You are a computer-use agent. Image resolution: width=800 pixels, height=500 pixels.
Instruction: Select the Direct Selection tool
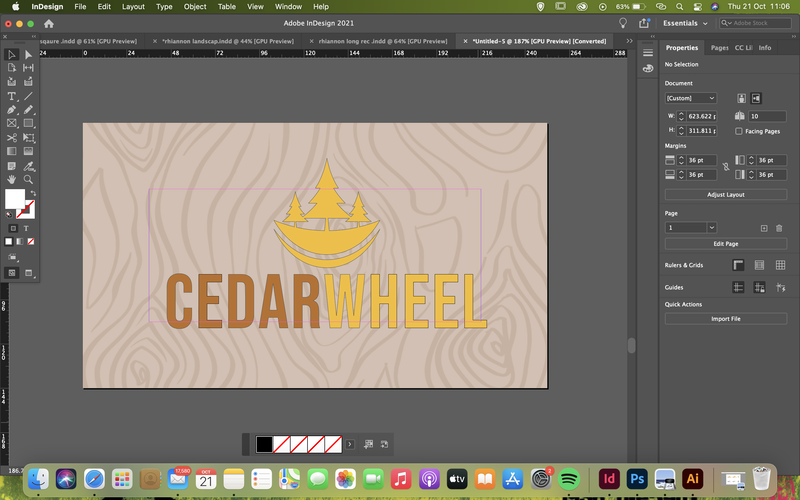[28, 55]
